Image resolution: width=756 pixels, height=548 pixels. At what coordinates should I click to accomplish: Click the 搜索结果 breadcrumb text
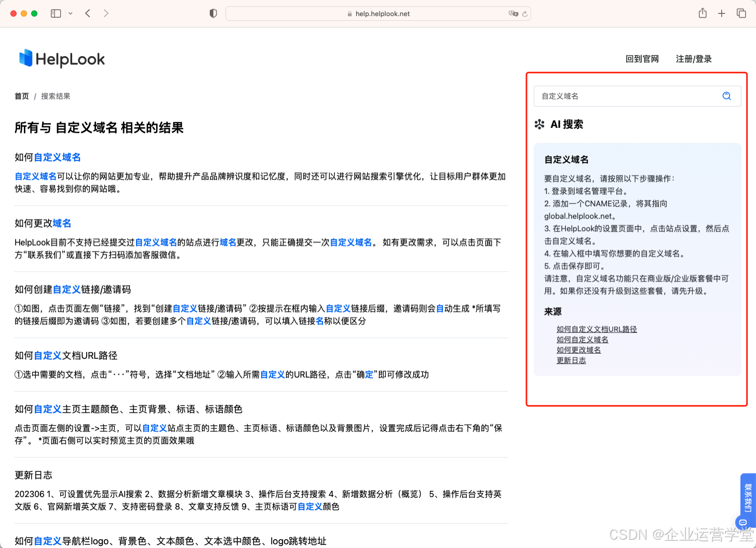point(56,96)
